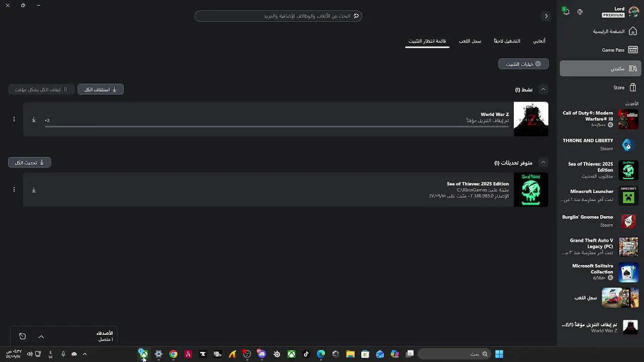Open the notifications bell icon
This screenshot has height=362, width=644.
pos(567,12)
